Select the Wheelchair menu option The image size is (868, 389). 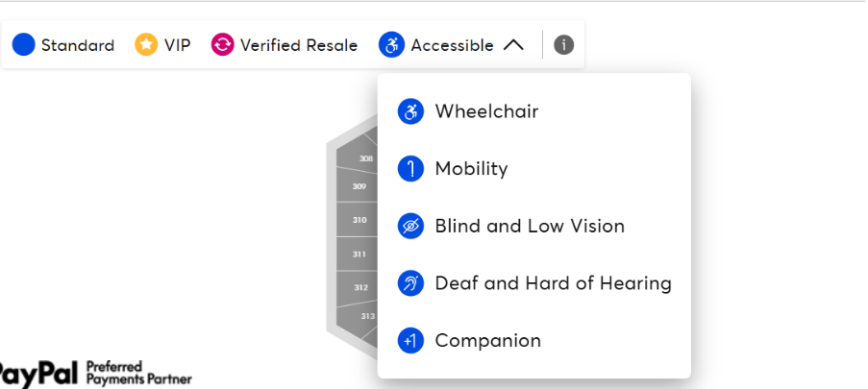pos(486,111)
